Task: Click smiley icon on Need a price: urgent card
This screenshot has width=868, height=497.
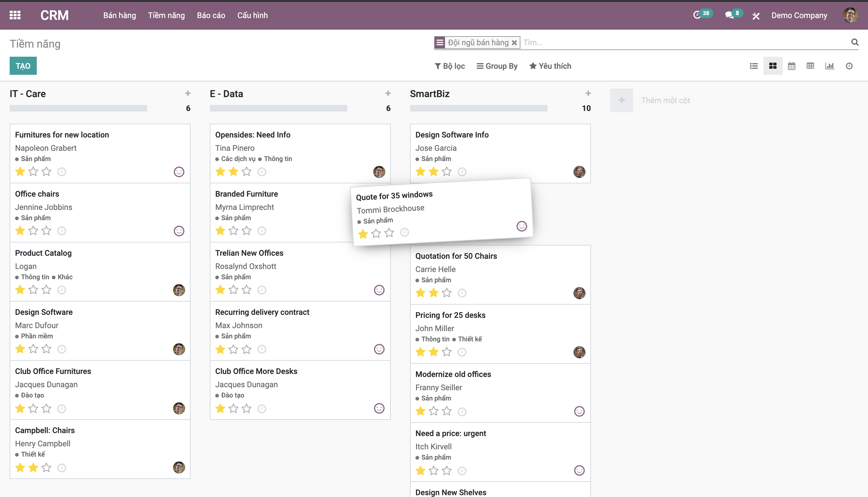Action: pos(579,470)
